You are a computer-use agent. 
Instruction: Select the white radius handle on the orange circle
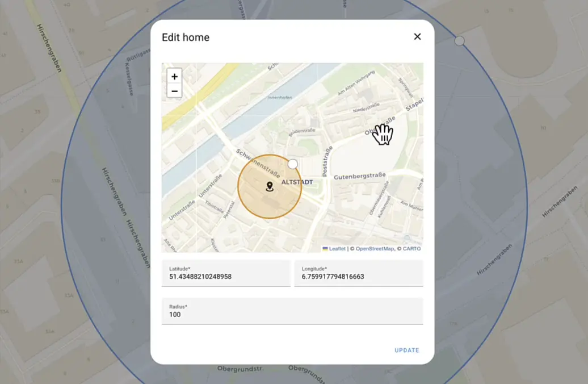tap(292, 164)
